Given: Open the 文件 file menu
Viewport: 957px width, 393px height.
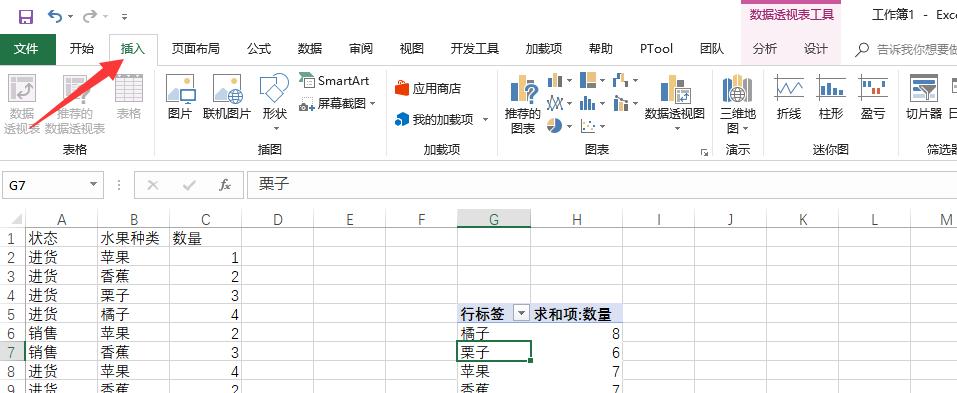Looking at the screenshot, I should click(x=26, y=49).
